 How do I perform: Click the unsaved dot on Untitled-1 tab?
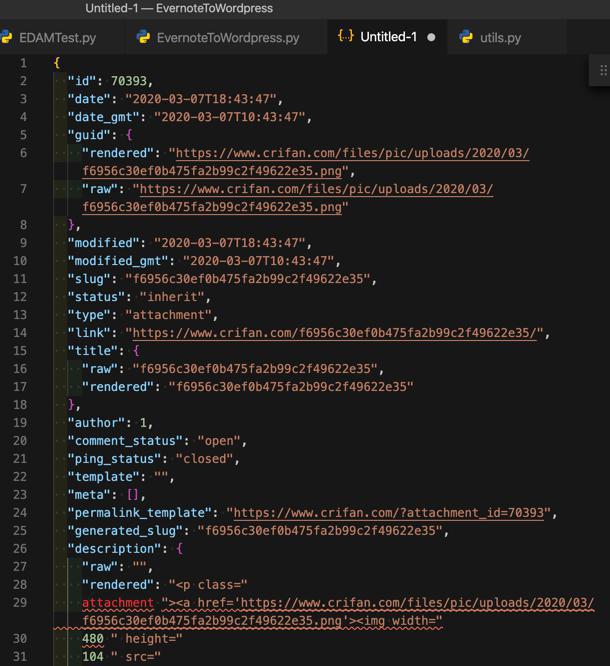tap(431, 37)
